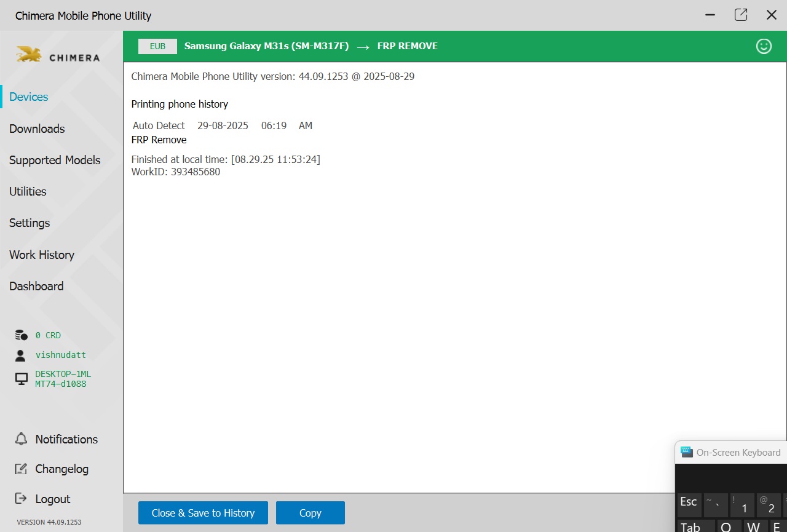
Task: Click the username vishnudatt
Action: coord(61,355)
